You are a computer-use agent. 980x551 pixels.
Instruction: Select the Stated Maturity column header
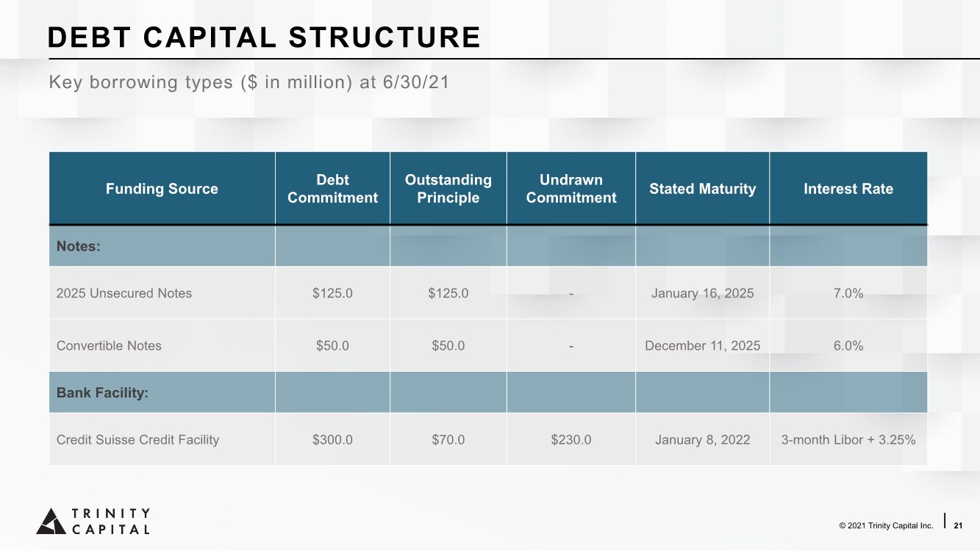[x=702, y=189]
